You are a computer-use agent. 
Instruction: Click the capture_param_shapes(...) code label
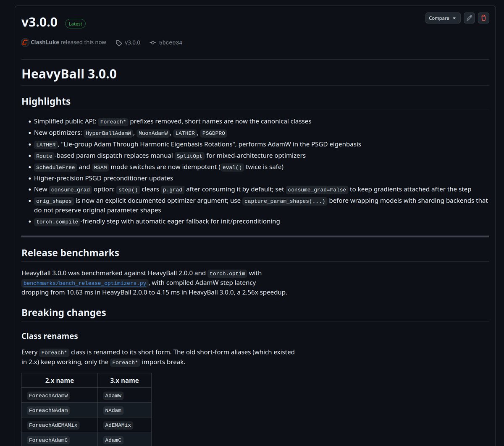(x=285, y=201)
